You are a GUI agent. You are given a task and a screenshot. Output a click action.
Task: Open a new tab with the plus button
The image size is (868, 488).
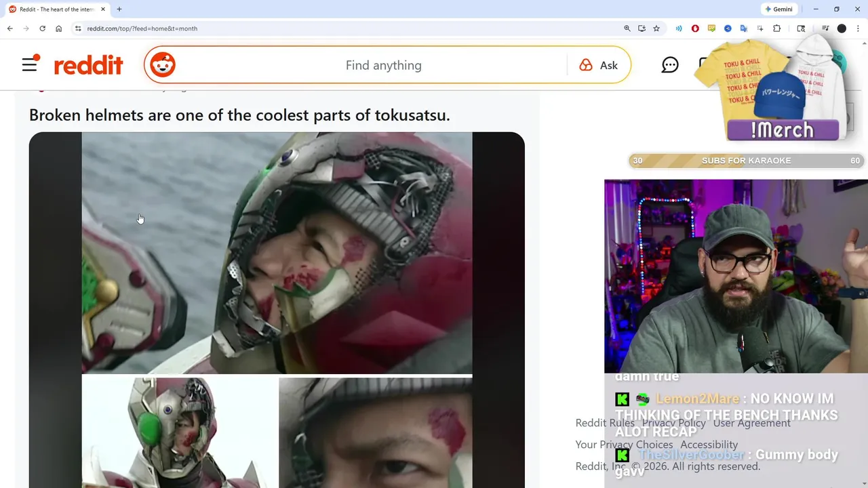[x=119, y=9]
